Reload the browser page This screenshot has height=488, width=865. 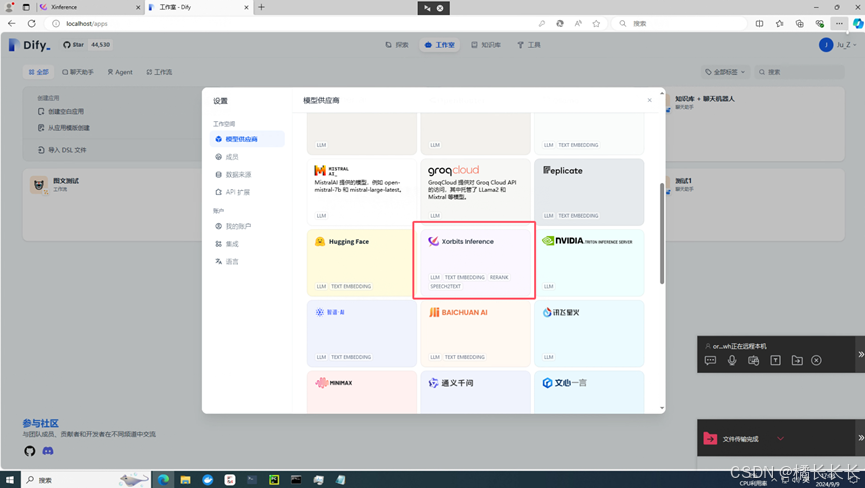click(x=31, y=23)
